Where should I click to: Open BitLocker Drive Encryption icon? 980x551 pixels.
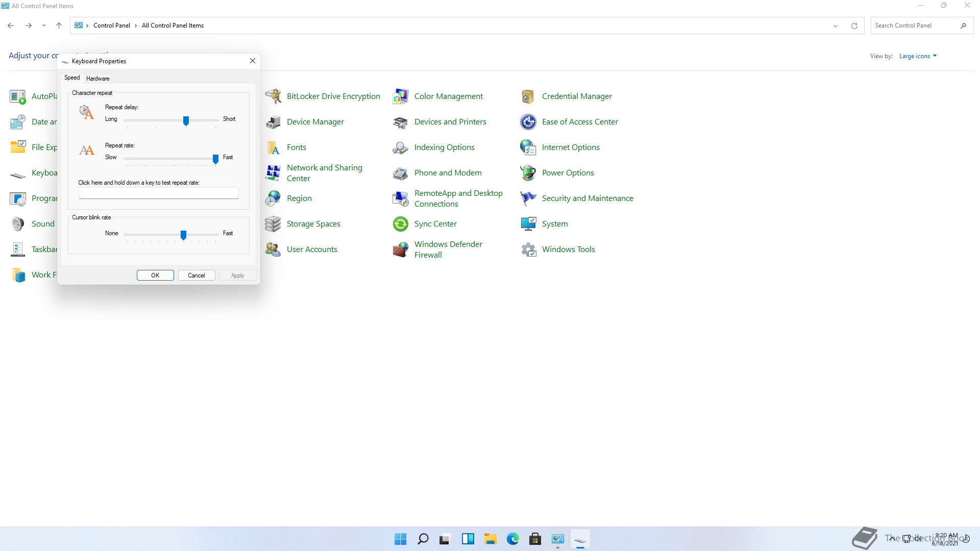coord(273,96)
